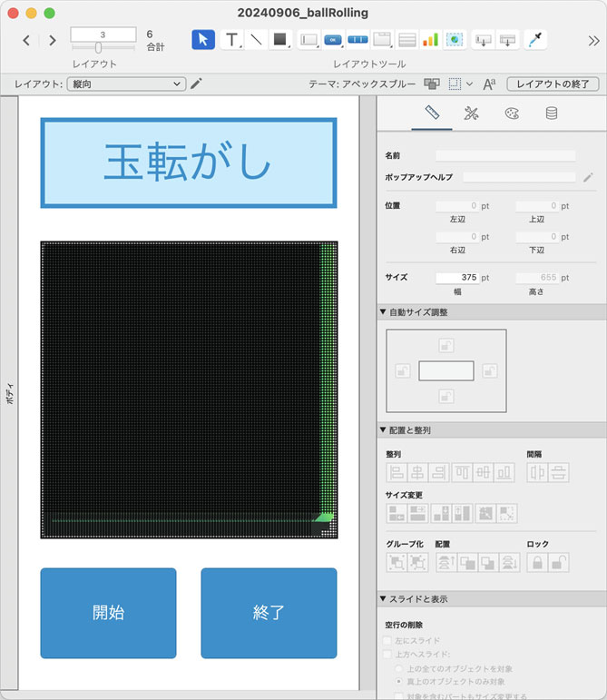Toggle the right autosize anchor lock

click(490, 370)
